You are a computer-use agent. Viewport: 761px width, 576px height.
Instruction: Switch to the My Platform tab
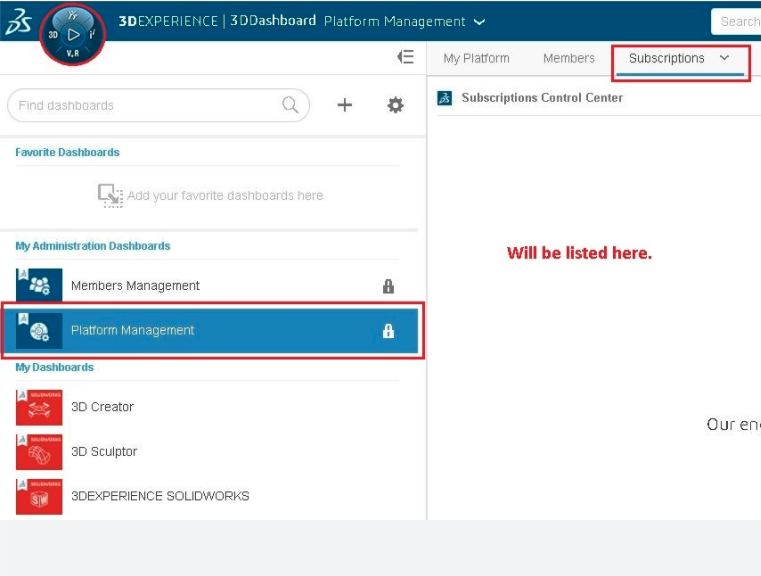(x=476, y=58)
